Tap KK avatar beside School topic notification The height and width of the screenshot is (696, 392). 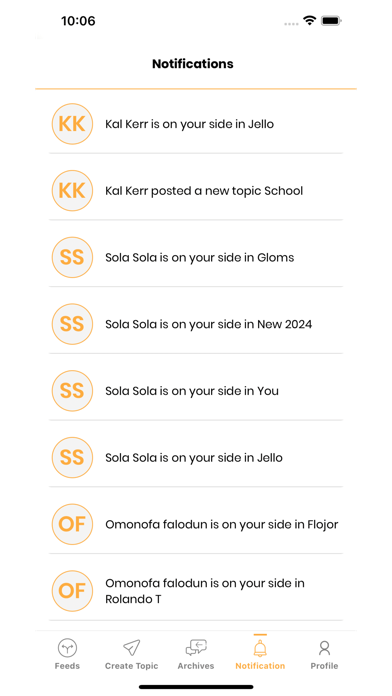click(x=72, y=191)
